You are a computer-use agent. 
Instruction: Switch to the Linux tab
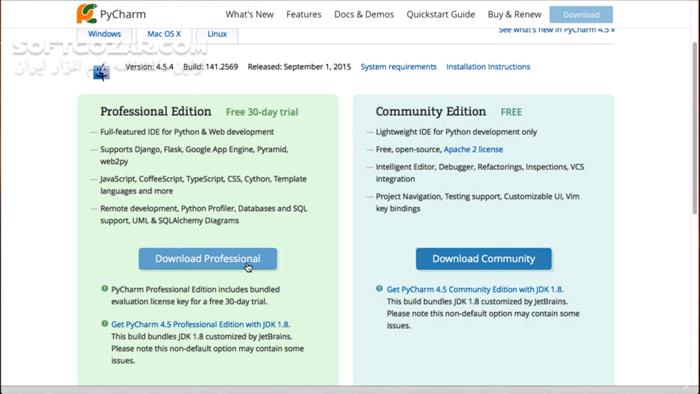tap(217, 34)
